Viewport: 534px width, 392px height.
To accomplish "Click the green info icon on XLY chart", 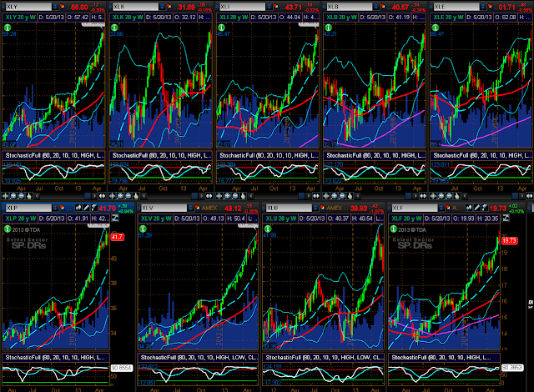I will [x=8, y=28].
